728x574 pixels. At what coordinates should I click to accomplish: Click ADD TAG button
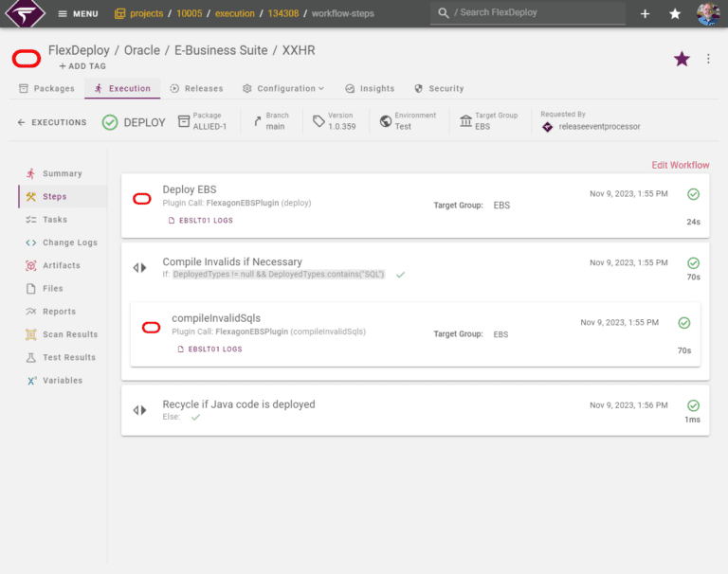[x=82, y=66]
